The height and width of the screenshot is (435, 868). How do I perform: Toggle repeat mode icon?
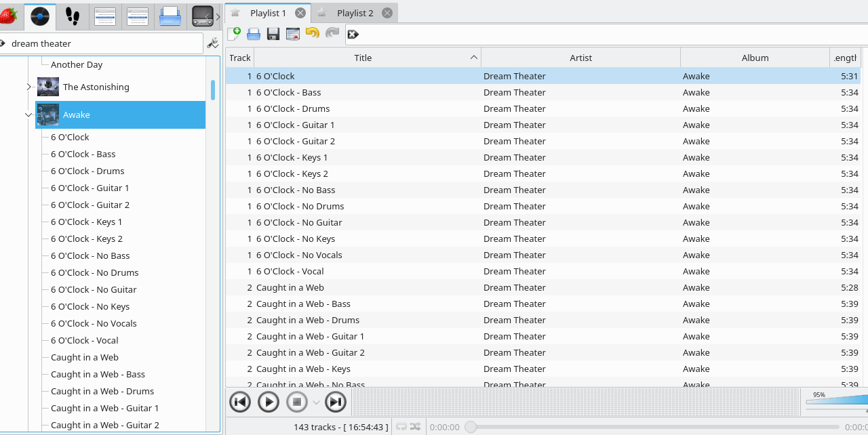[x=401, y=427]
